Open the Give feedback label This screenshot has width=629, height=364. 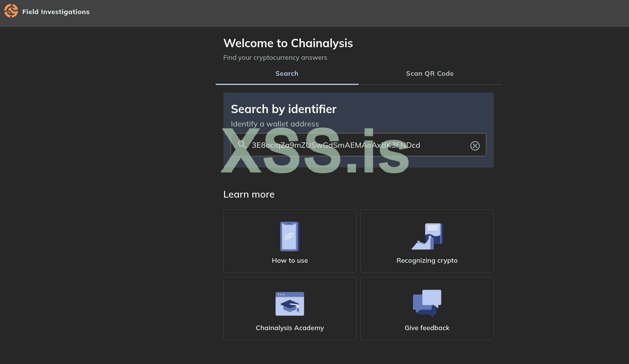[427, 328]
